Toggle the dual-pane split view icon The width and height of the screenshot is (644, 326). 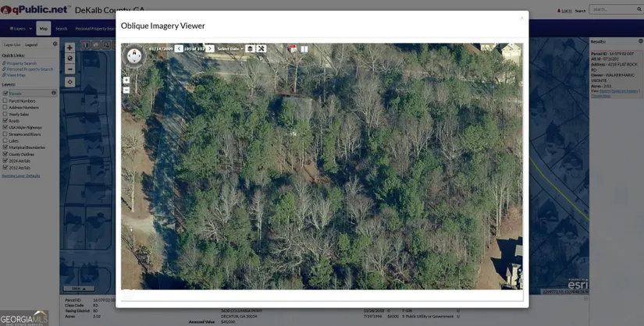(x=304, y=48)
